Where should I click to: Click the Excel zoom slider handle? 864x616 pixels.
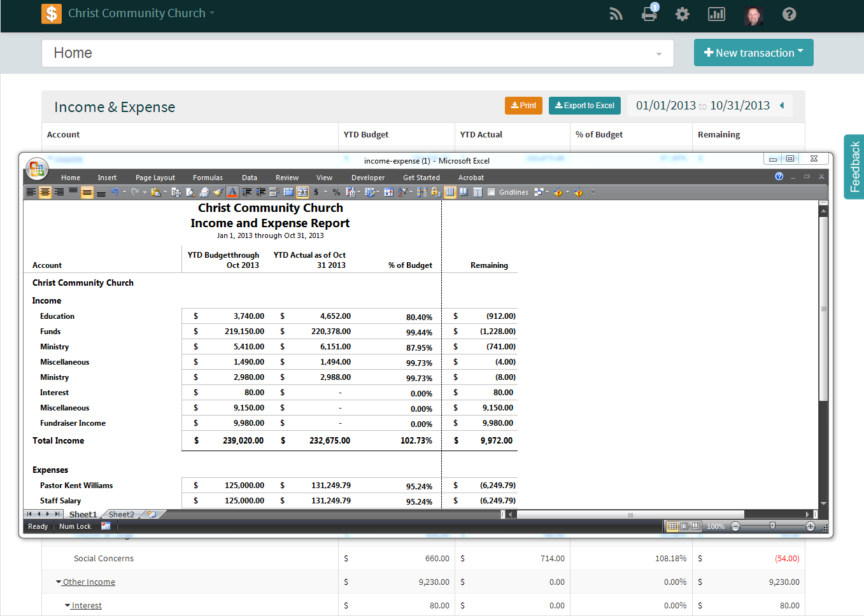click(x=772, y=526)
